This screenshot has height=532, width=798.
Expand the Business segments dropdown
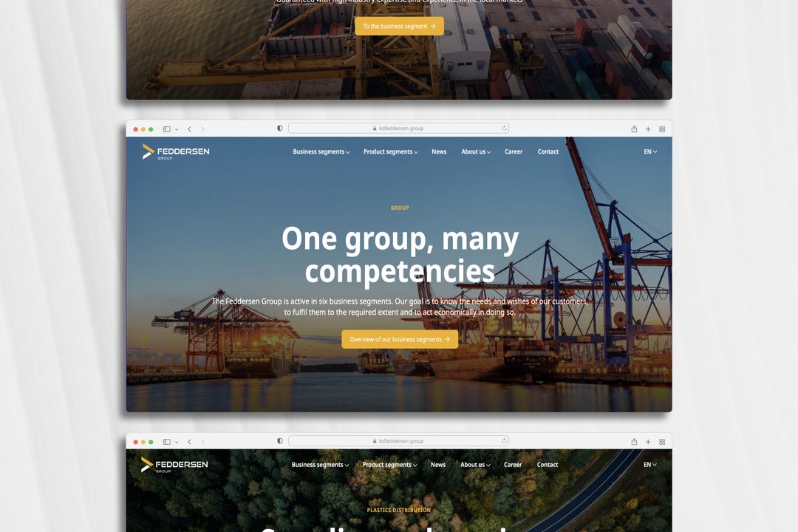tap(320, 151)
